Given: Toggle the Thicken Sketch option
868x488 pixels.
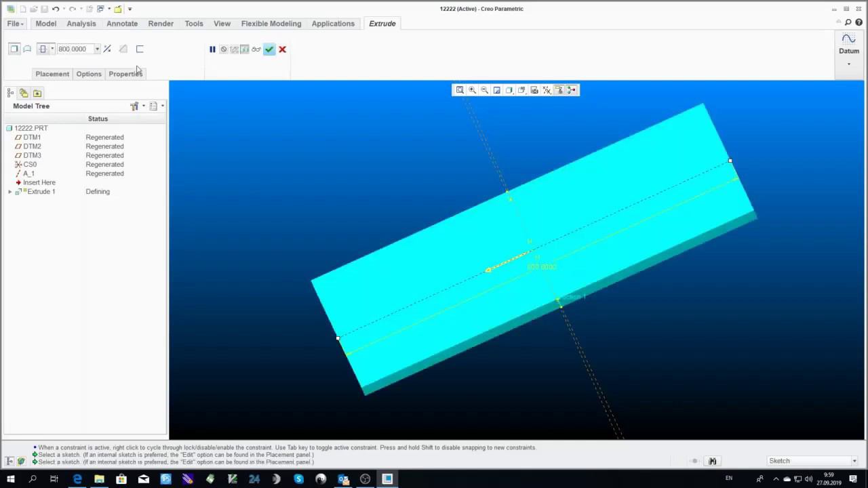Looking at the screenshot, I should pyautogui.click(x=140, y=49).
